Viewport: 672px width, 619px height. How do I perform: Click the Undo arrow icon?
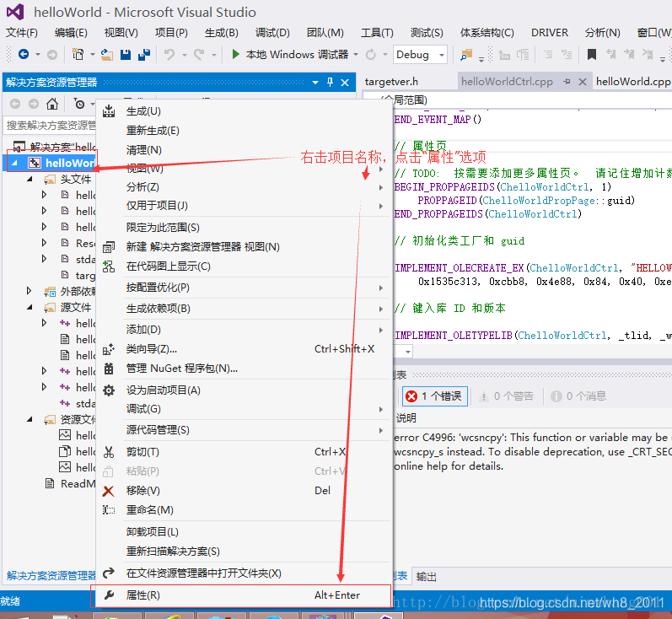point(169,55)
